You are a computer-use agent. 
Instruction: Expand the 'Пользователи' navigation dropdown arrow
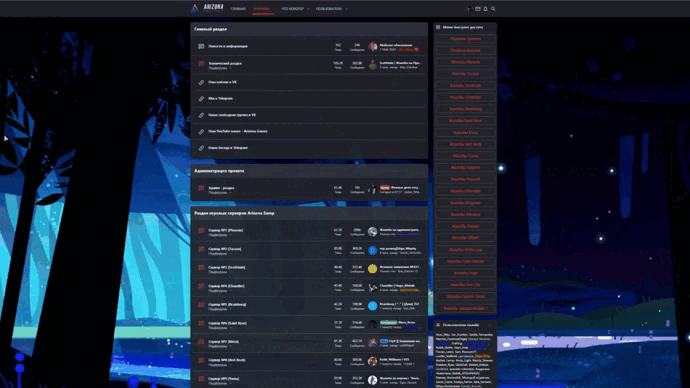click(346, 9)
